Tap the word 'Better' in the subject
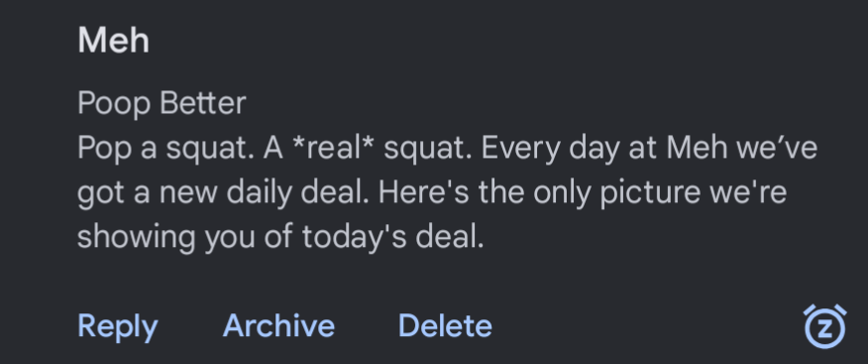This screenshot has width=868, height=364. point(203,103)
